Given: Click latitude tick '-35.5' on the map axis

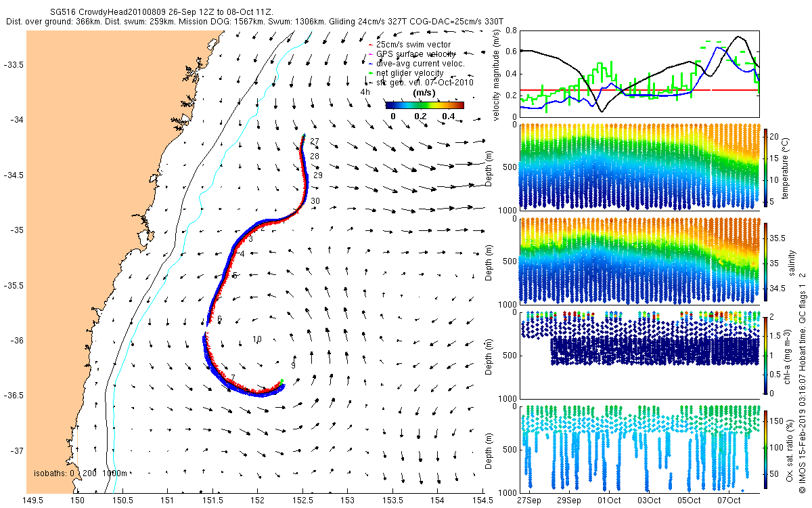Looking at the screenshot, I should [x=15, y=285].
